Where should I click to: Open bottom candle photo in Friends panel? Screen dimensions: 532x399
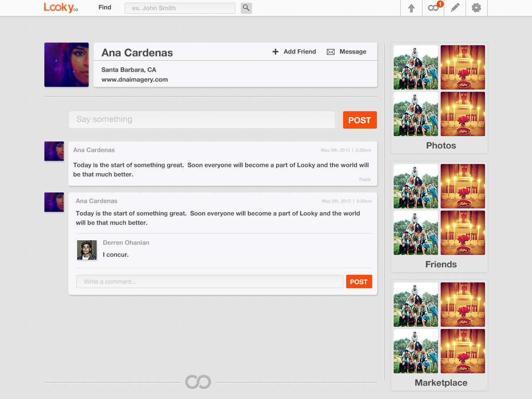(463, 233)
